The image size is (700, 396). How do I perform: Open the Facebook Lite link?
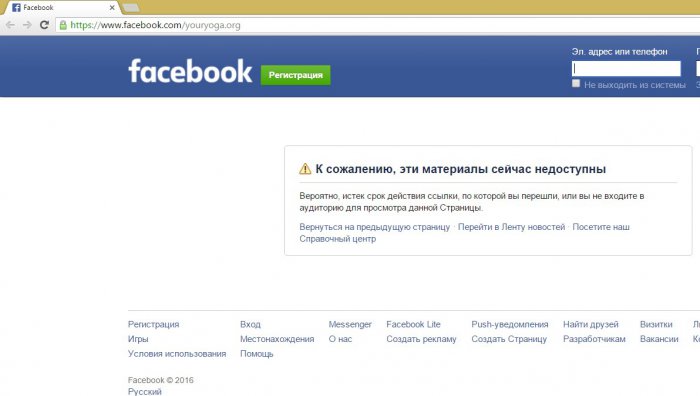413,324
